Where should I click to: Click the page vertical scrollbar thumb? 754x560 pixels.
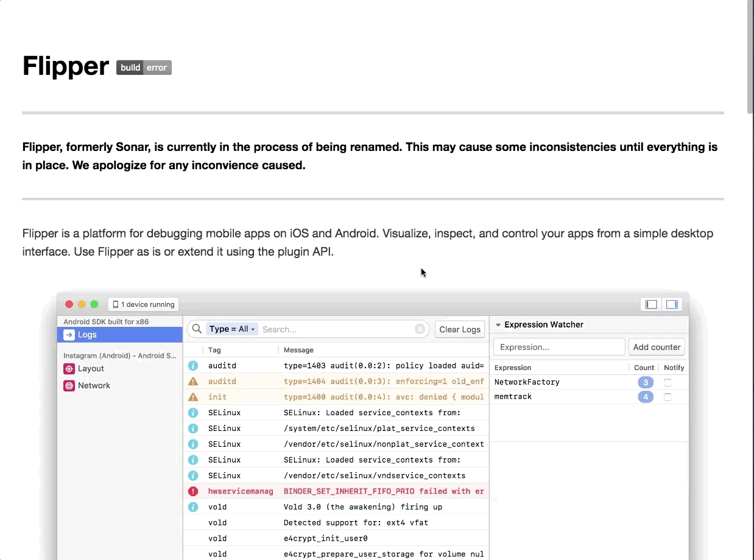tap(750, 58)
